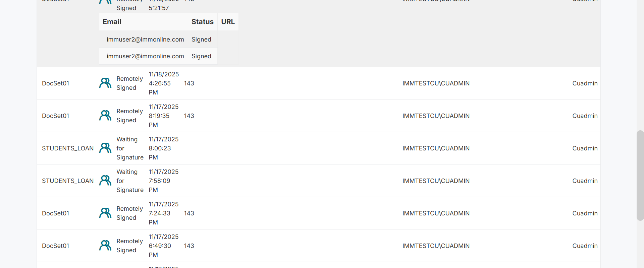Click the Status column header
This screenshot has width=644, height=268.
point(202,22)
